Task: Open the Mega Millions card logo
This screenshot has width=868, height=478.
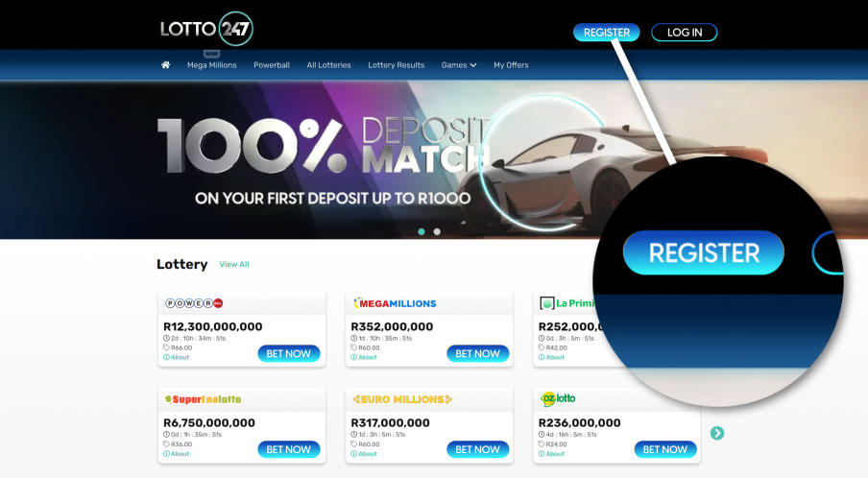Action: point(395,303)
